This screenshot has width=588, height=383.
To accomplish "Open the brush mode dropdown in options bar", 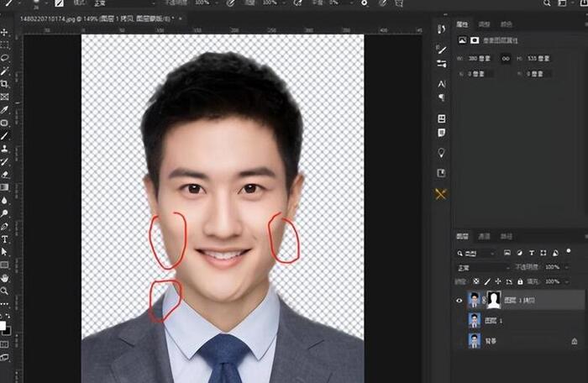I will click(123, 3).
